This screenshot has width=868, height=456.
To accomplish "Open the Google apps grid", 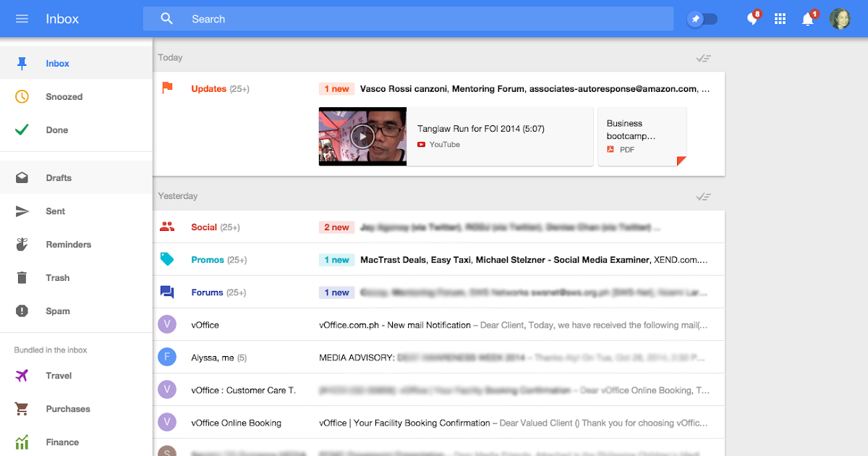I will click(780, 20).
